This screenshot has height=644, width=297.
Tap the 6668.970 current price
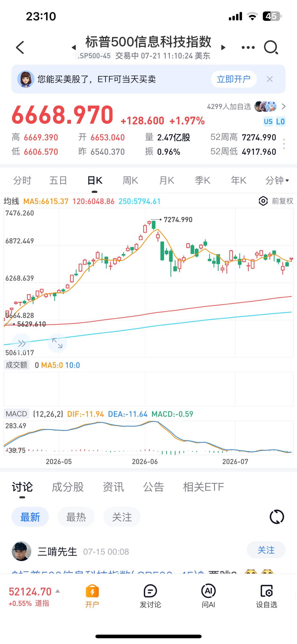(x=63, y=115)
